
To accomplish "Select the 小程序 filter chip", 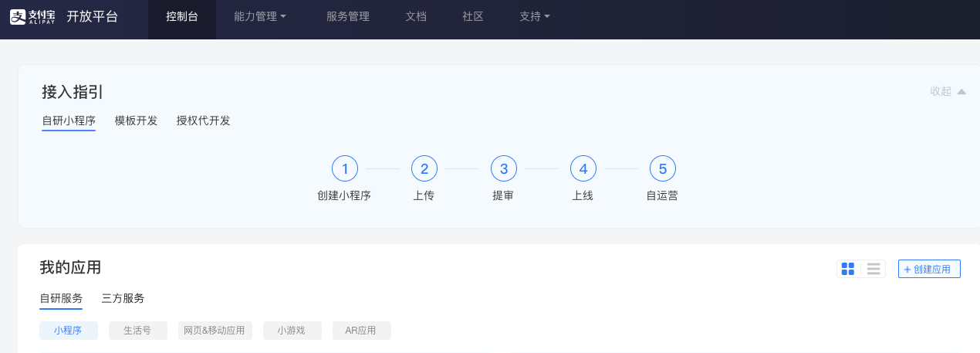I will [x=69, y=331].
